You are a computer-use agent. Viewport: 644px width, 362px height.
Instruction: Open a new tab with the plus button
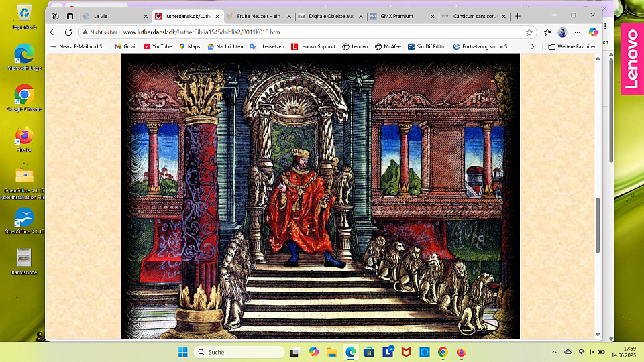[x=517, y=16]
